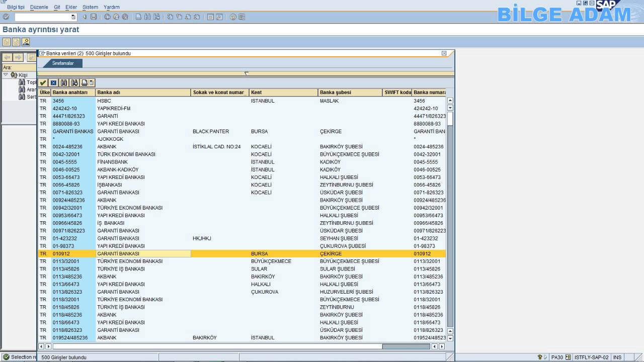Image resolution: width=644 pixels, height=362 pixels.
Task: Click the person picture icon below the title
Action: 26,42
